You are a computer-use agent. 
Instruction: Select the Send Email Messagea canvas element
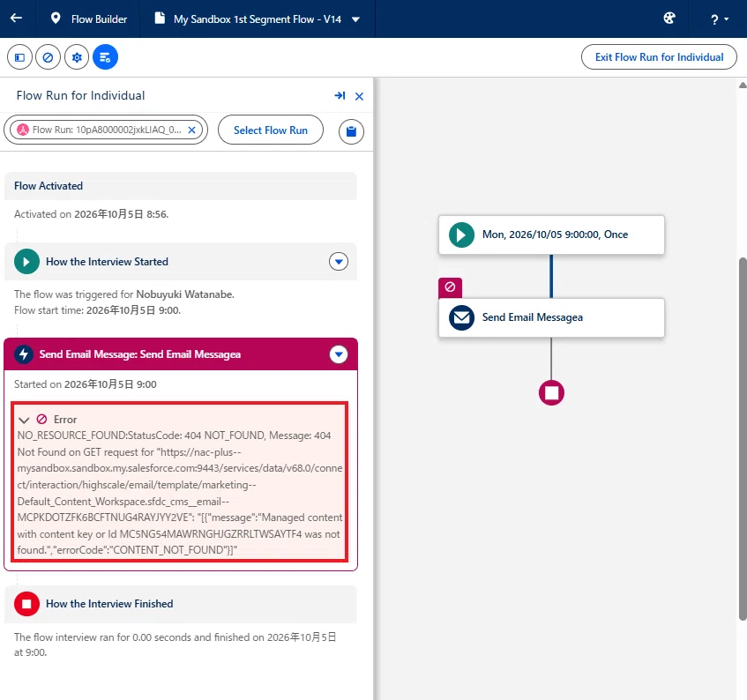[551, 317]
